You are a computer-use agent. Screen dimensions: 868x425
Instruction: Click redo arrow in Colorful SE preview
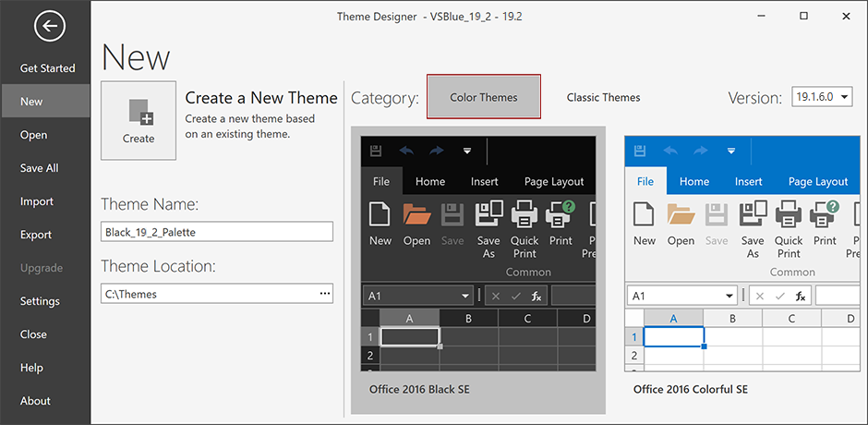tap(700, 151)
